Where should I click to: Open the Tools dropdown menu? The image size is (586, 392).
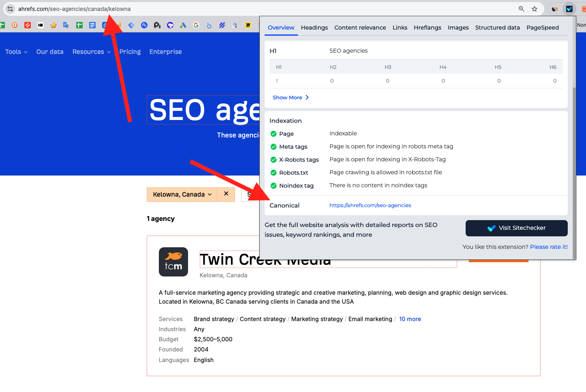(16, 52)
